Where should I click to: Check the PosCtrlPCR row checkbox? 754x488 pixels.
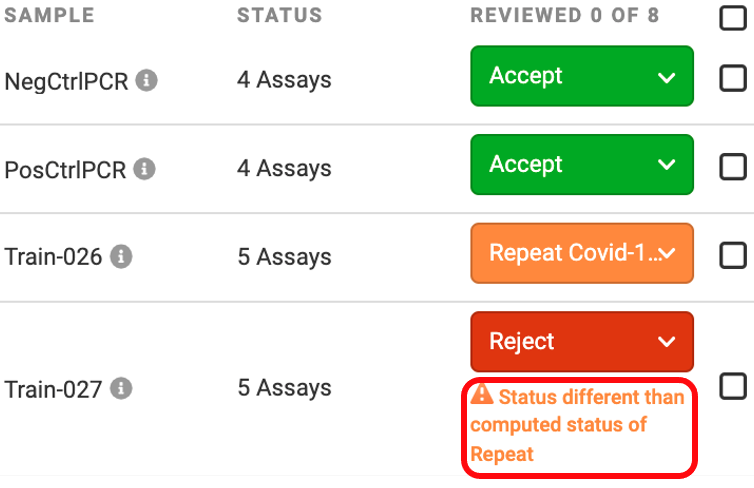tap(733, 167)
